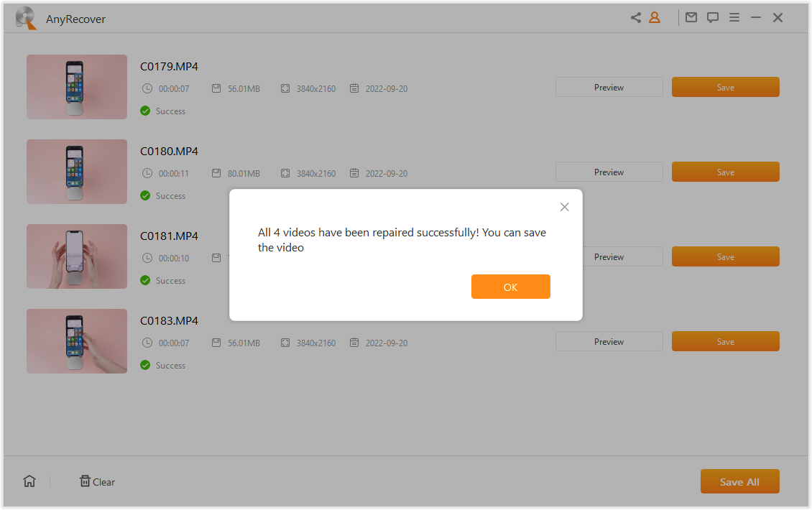812x510 pixels.
Task: Select the C0179.MP4 thumbnail
Action: 77,87
